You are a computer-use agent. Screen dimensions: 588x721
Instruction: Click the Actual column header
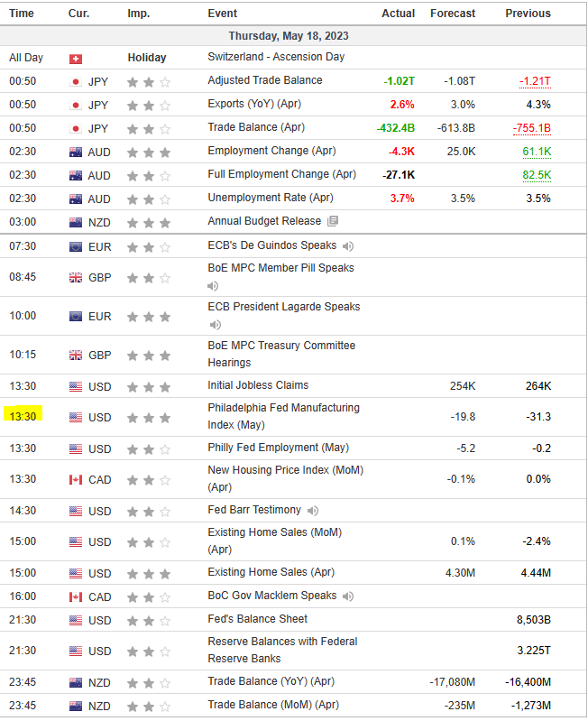coord(398,14)
